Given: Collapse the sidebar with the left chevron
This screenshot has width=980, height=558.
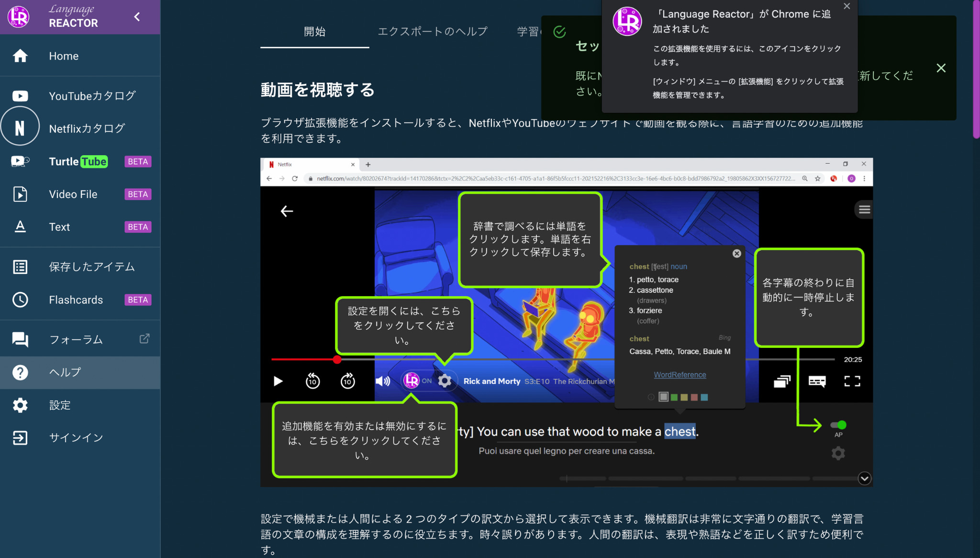Looking at the screenshot, I should tap(137, 17).
